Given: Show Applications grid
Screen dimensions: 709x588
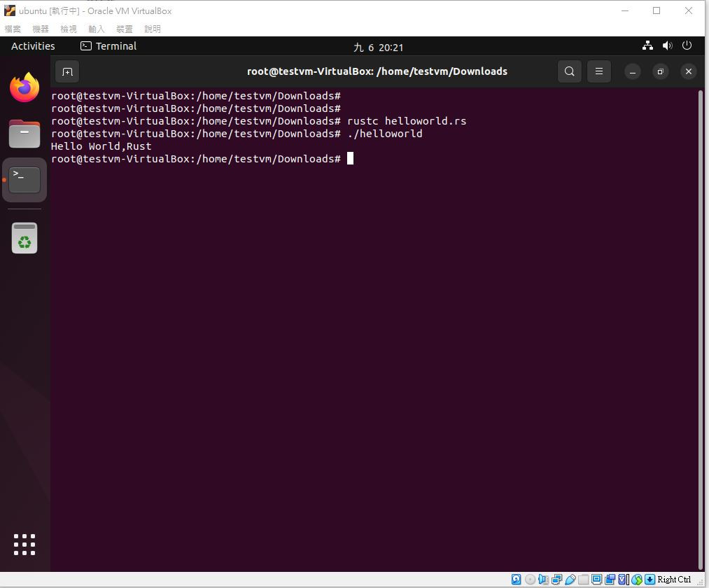Looking at the screenshot, I should 24,544.
